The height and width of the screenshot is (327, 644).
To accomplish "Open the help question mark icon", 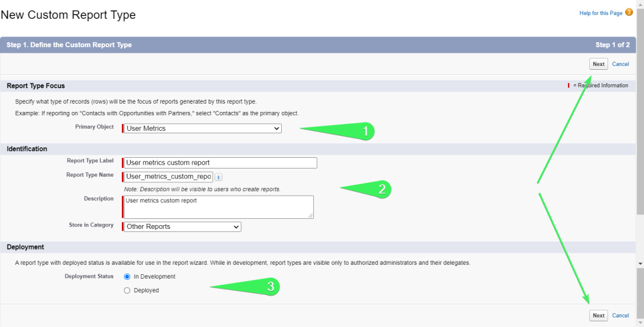I will click(629, 13).
